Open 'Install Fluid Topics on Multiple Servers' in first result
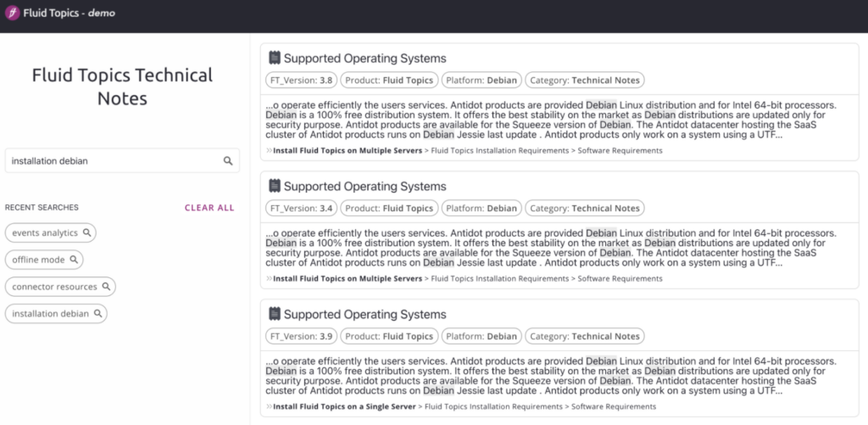Screen dimensions: 868x425 coord(348,151)
